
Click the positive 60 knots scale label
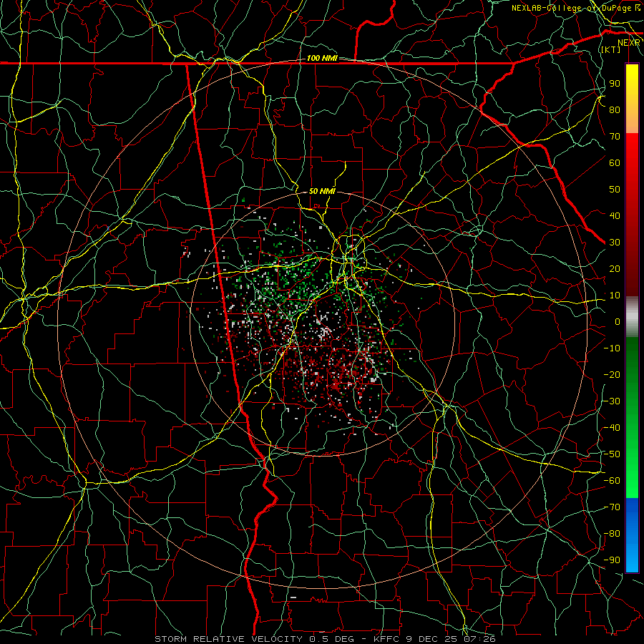click(x=615, y=163)
